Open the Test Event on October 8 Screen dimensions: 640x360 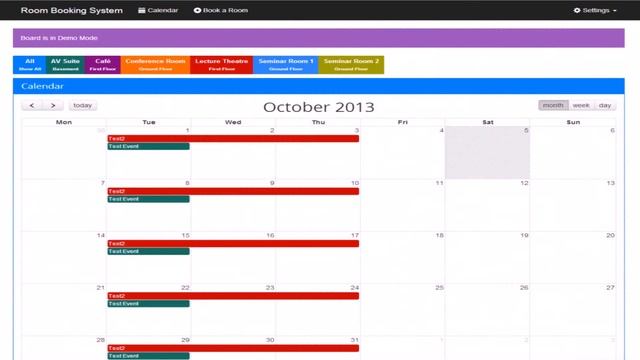tap(148, 199)
